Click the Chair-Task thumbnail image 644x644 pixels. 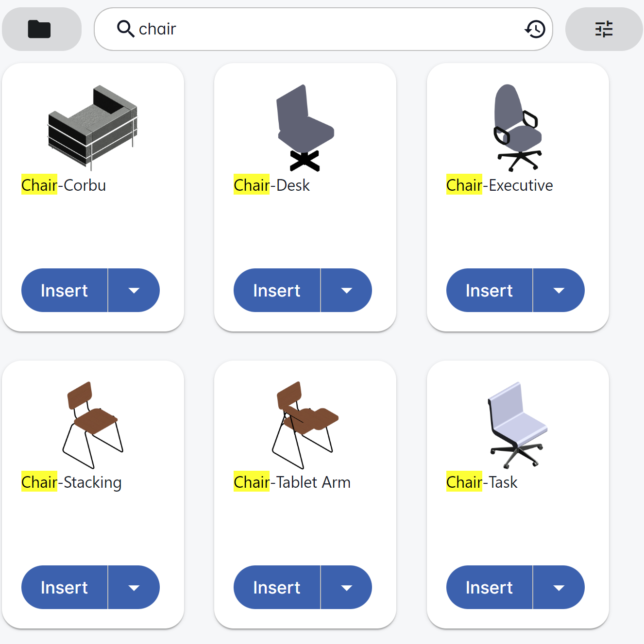click(x=518, y=425)
